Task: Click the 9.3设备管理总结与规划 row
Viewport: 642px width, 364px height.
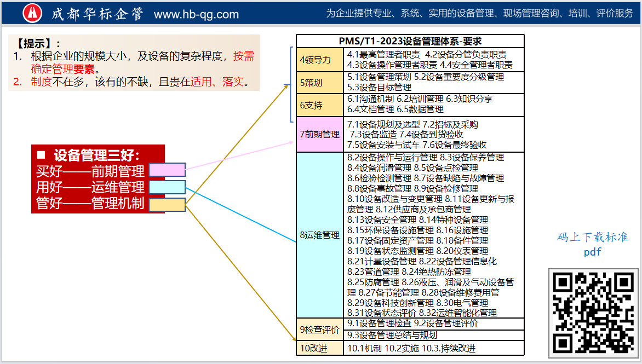Action: 434,335
